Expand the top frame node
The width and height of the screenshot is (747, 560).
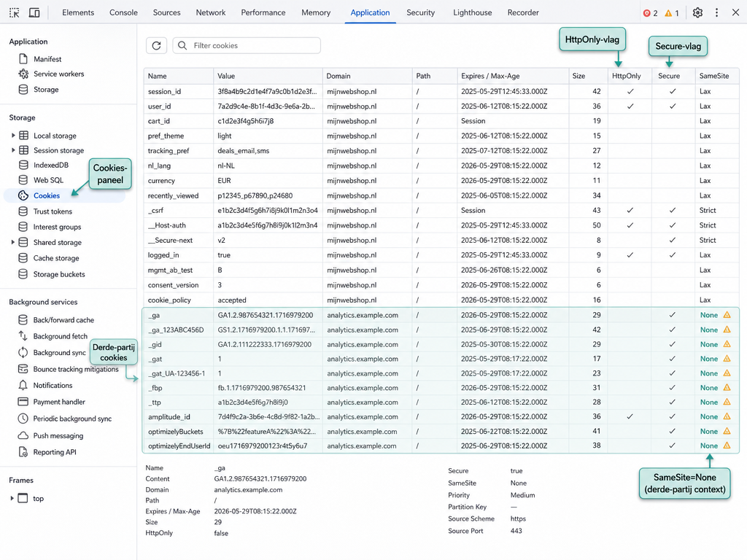pyautogui.click(x=12, y=499)
